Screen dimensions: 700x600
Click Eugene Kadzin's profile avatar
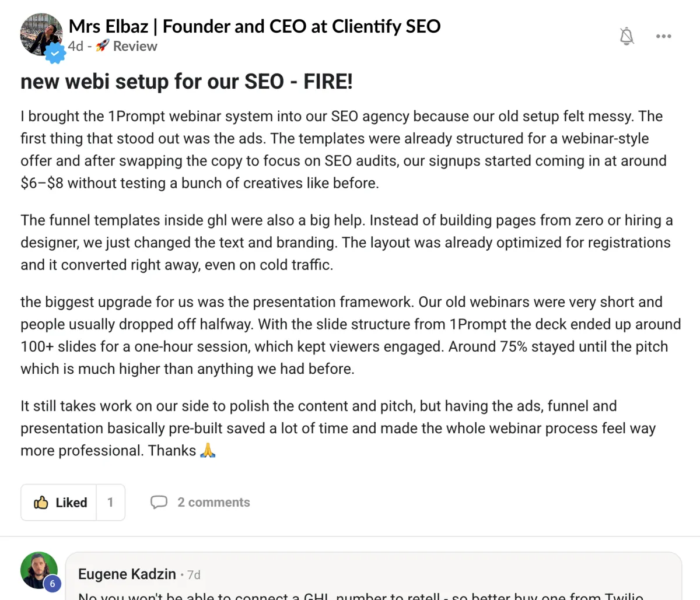pyautogui.click(x=38, y=570)
